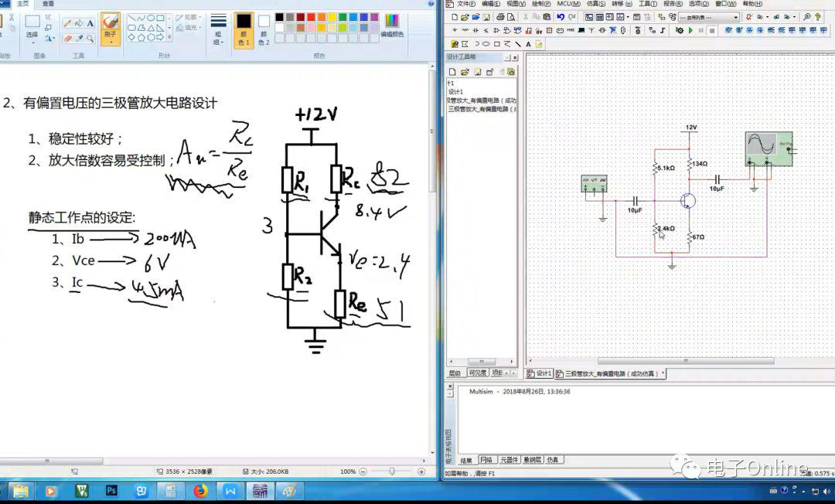Open the Photoshop icon in taskbar
Image resolution: width=835 pixels, height=504 pixels.
111,490
